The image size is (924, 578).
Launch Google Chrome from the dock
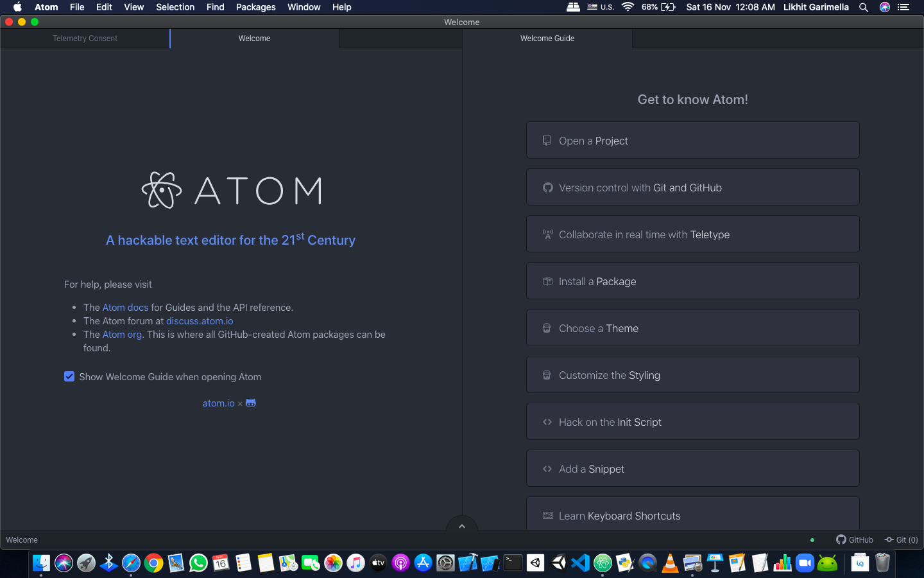tap(153, 563)
